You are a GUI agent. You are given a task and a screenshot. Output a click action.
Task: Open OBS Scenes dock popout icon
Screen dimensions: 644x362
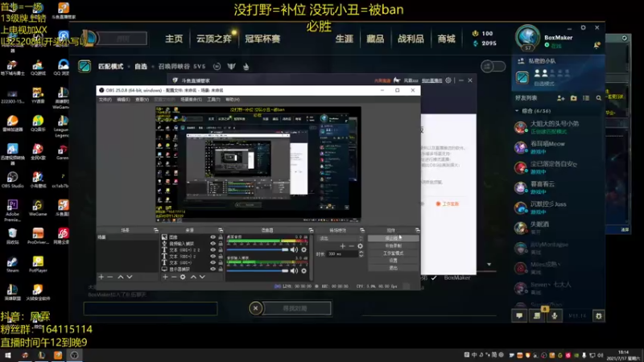click(x=155, y=230)
